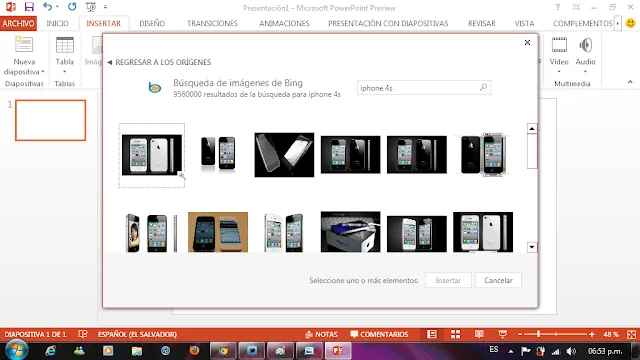640x360 pixels.
Task: Start the Slide Show view icon
Action: click(502, 334)
